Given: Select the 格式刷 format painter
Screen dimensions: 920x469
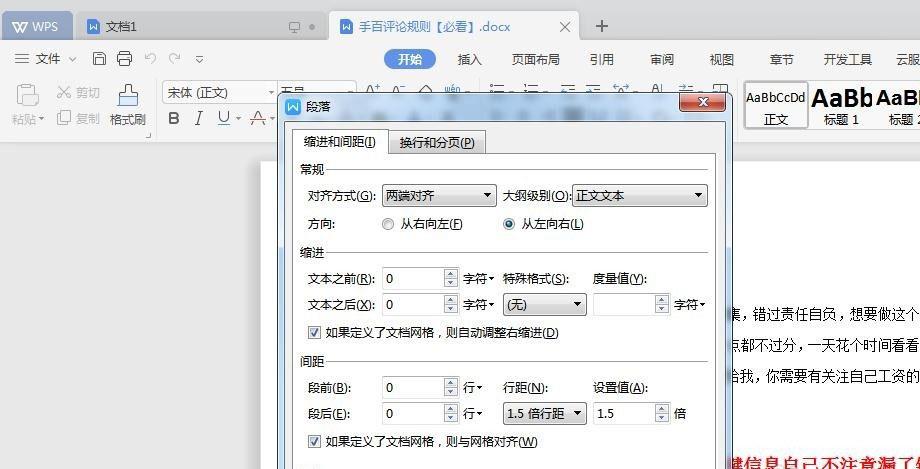Looking at the screenshot, I should [127, 106].
